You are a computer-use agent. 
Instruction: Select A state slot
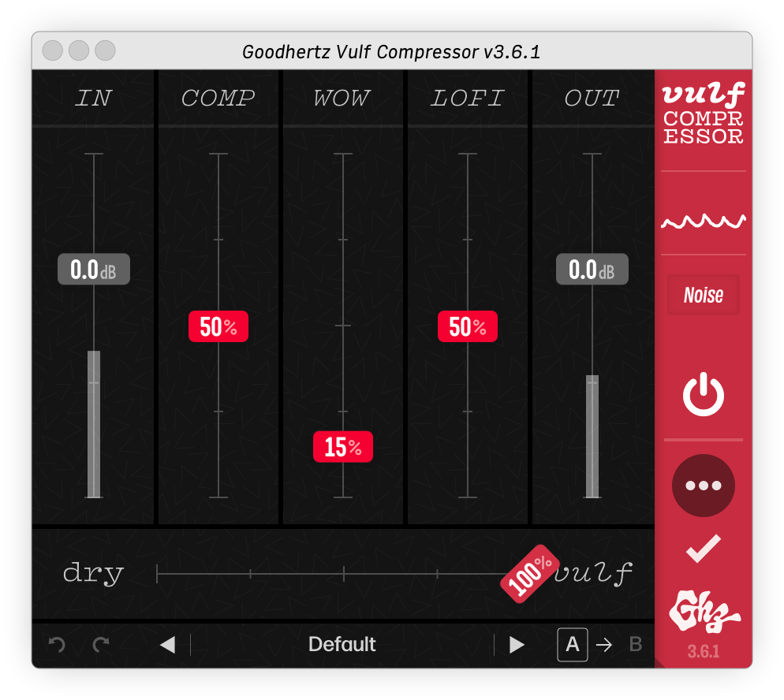point(573,645)
